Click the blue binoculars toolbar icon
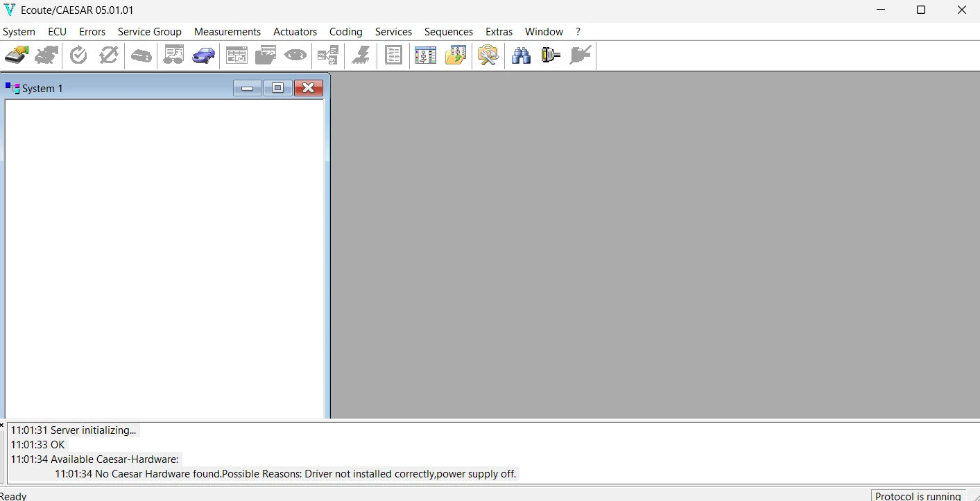980x501 pixels. click(521, 55)
